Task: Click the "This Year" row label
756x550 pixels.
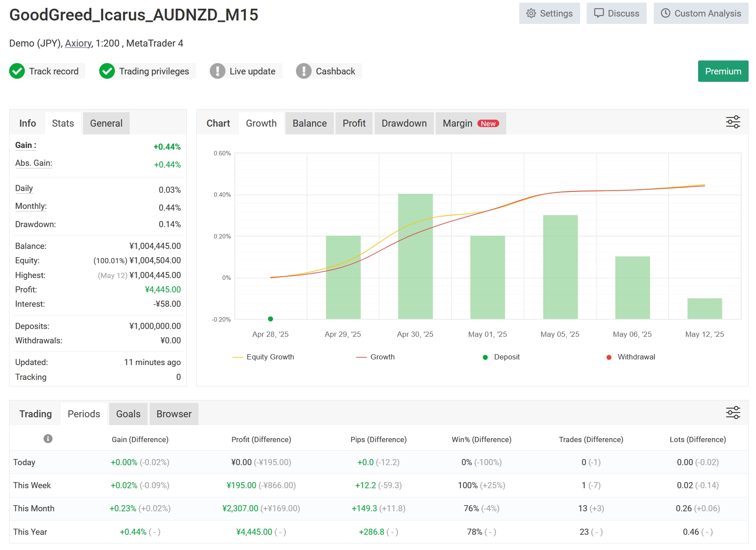Action: pos(30,532)
